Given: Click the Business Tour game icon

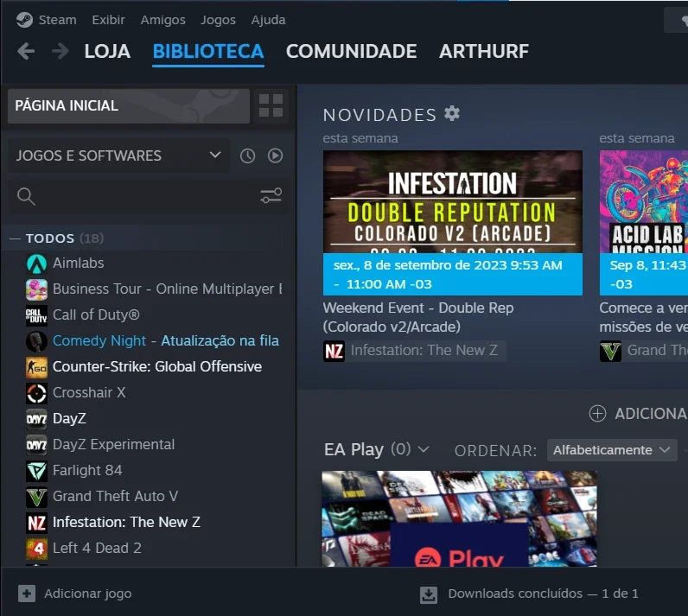Looking at the screenshot, I should click(x=36, y=289).
